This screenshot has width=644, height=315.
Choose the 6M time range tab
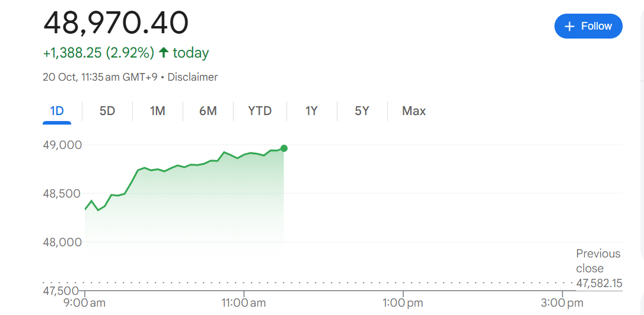click(x=208, y=111)
